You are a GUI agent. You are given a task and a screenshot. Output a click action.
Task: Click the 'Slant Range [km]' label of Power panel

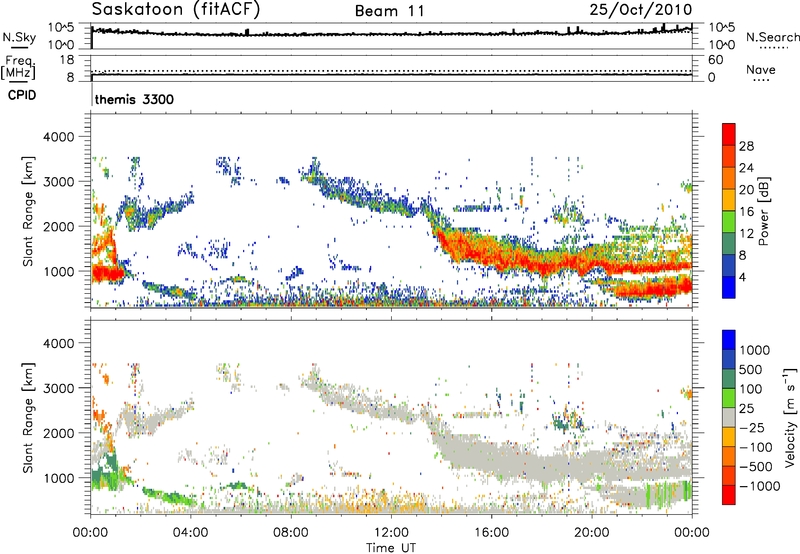(28, 211)
